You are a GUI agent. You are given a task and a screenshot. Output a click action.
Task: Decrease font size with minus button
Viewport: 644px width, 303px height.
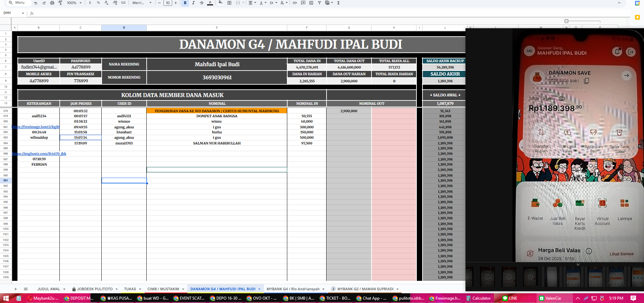pyautogui.click(x=160, y=3)
